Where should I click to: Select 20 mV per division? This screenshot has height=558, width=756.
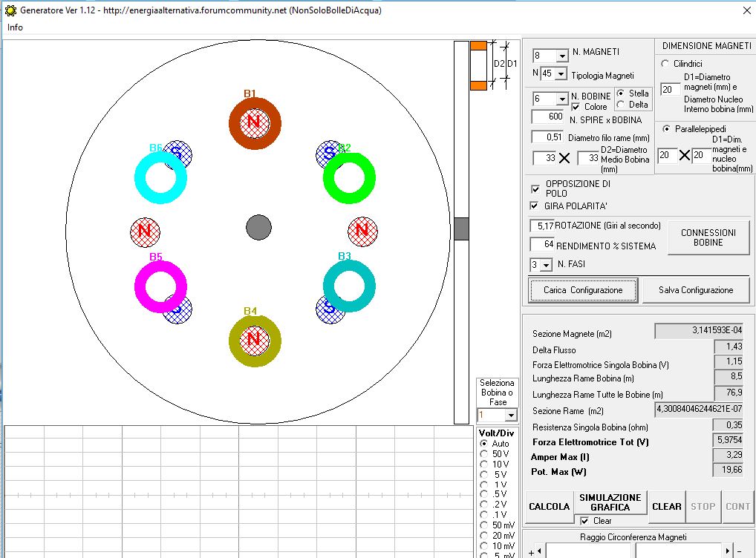483,535
